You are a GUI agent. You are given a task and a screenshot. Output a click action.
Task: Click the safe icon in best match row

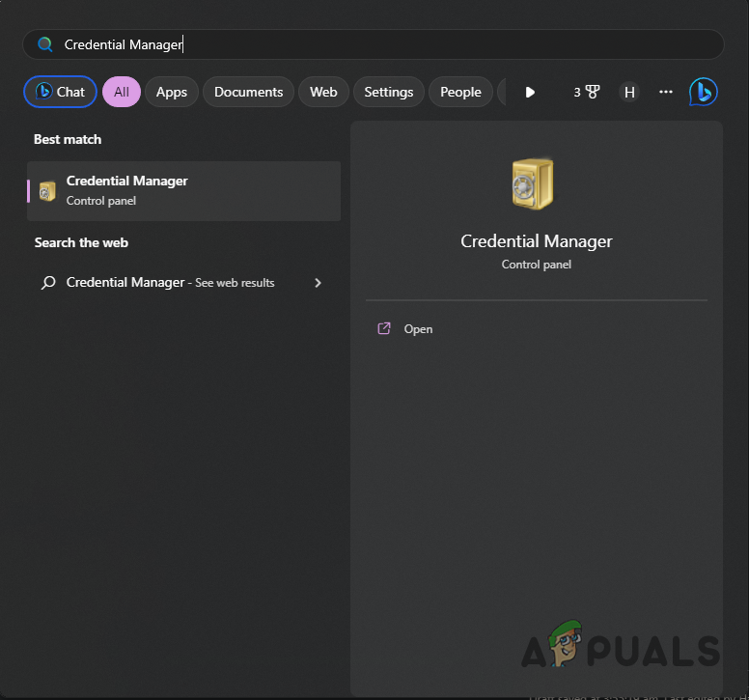tap(47, 191)
